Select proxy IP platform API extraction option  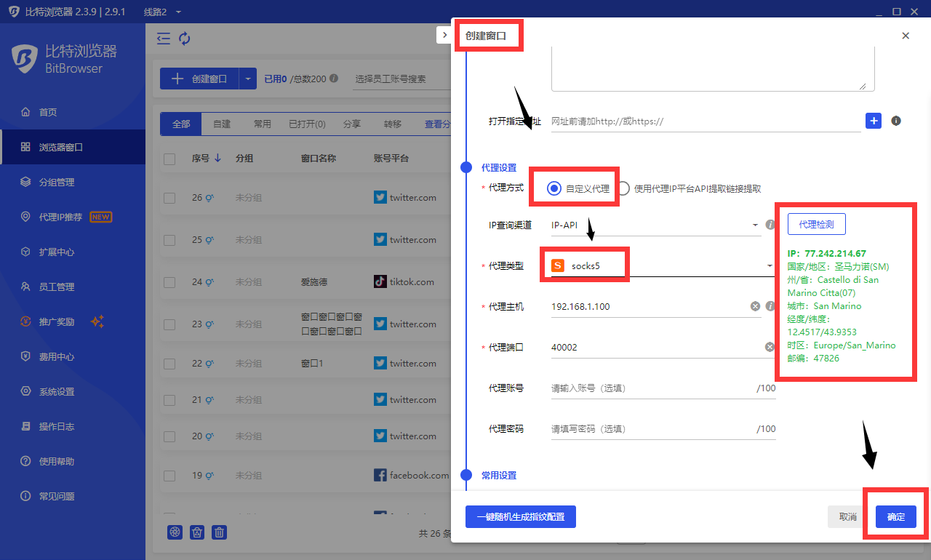pyautogui.click(x=623, y=188)
